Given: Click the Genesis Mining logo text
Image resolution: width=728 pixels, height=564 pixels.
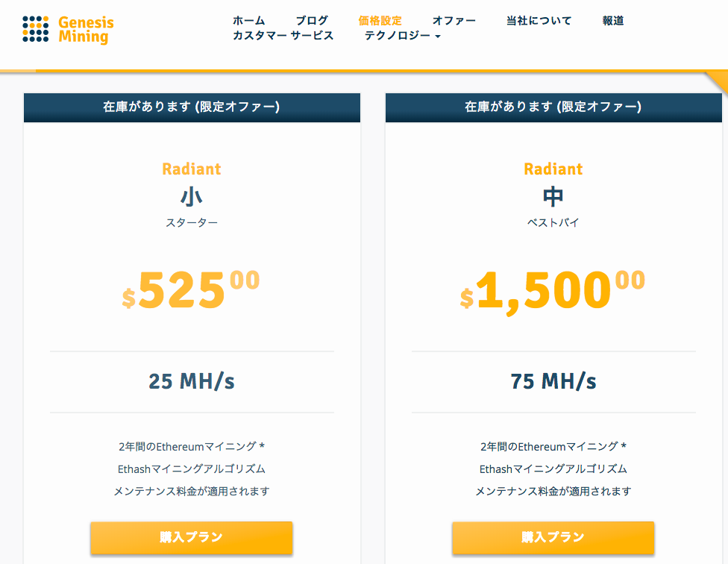Looking at the screenshot, I should coord(86,29).
